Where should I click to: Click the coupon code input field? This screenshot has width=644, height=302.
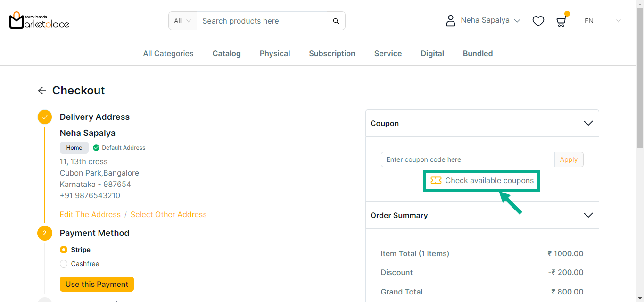tap(467, 159)
